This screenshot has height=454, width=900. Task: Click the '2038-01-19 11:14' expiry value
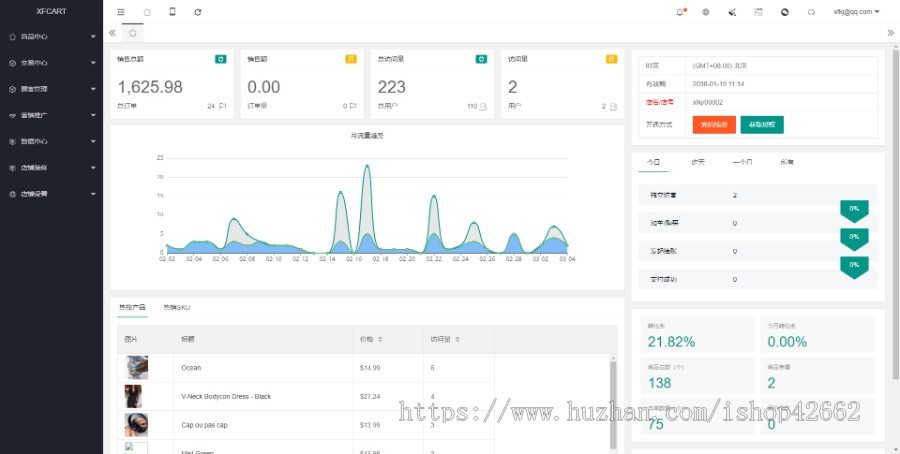[719, 84]
